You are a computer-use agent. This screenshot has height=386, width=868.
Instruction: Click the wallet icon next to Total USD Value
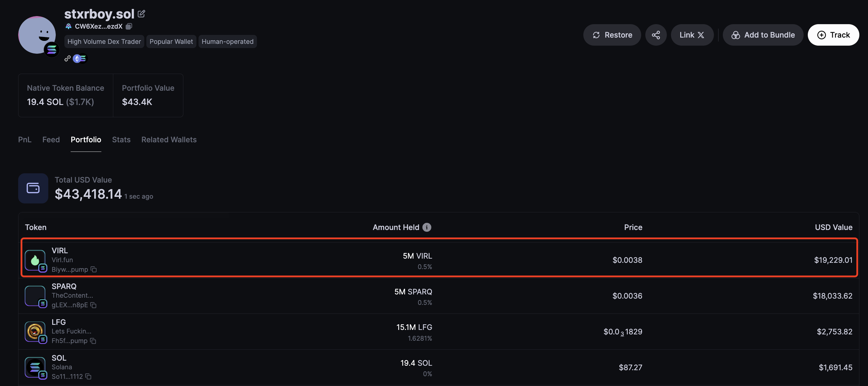[x=33, y=188]
